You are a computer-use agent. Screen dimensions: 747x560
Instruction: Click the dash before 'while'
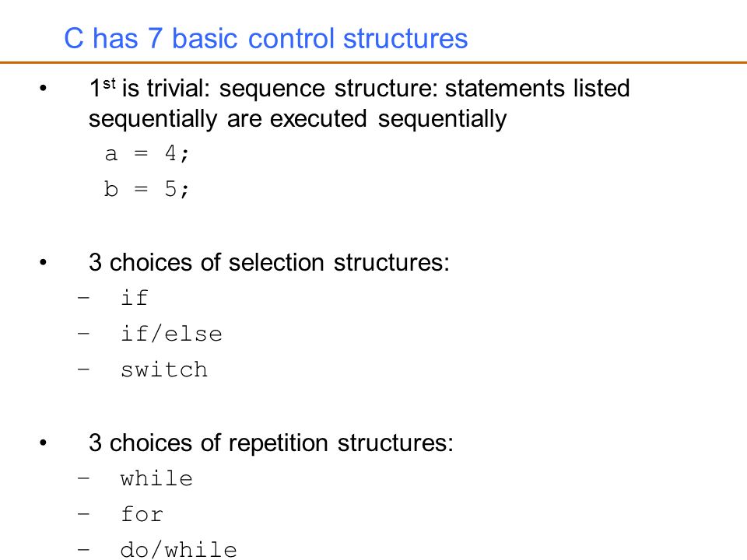coord(83,477)
